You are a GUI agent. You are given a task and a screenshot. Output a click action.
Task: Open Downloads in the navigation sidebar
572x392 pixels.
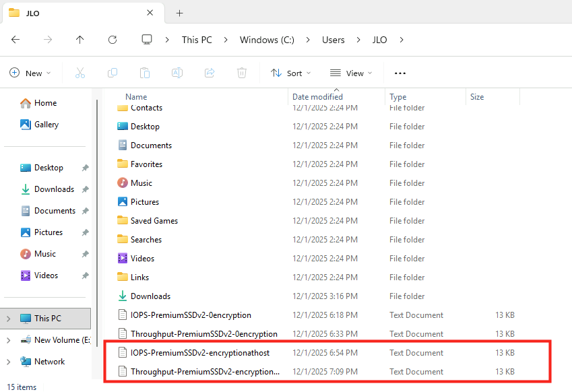[54, 189]
